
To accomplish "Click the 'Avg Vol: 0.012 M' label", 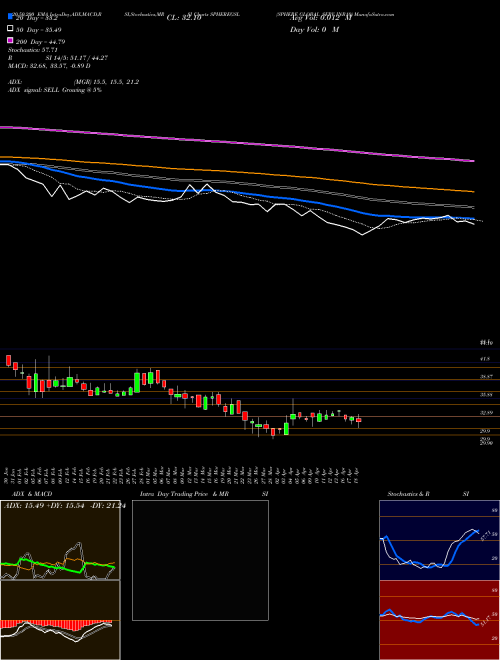I will [x=321, y=18].
